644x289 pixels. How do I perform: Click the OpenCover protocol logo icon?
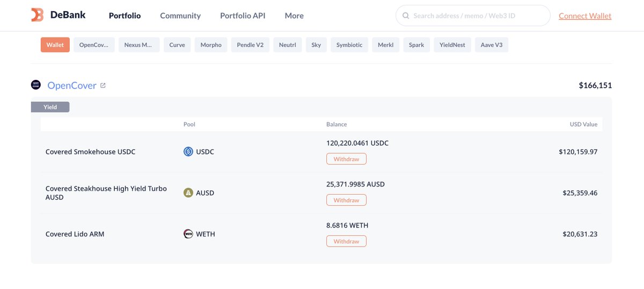[36, 85]
